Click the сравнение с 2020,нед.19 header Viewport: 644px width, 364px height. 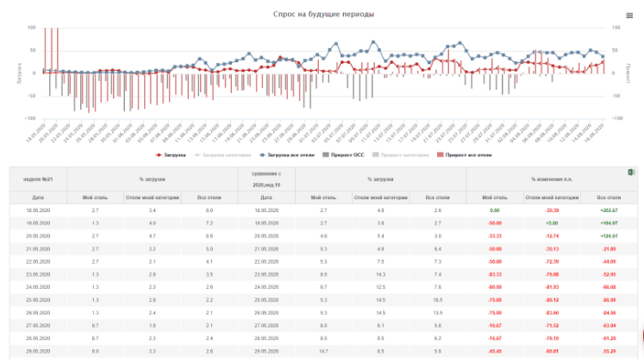click(x=266, y=179)
